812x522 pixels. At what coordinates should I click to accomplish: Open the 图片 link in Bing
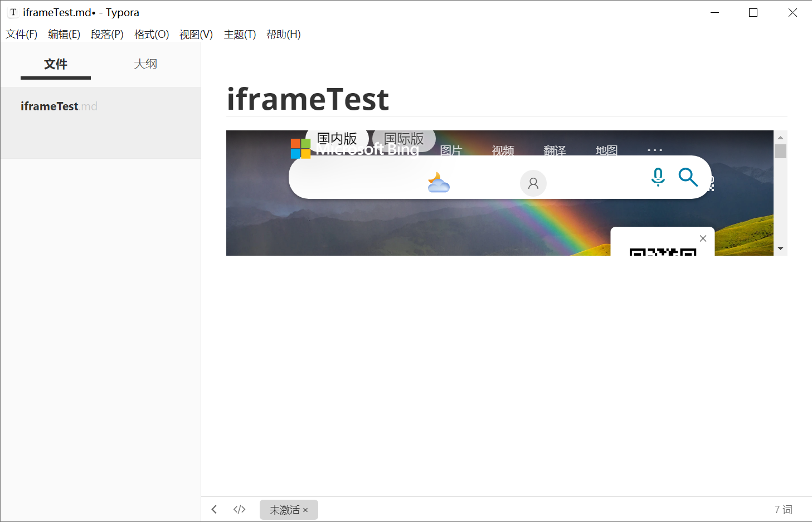pos(451,150)
